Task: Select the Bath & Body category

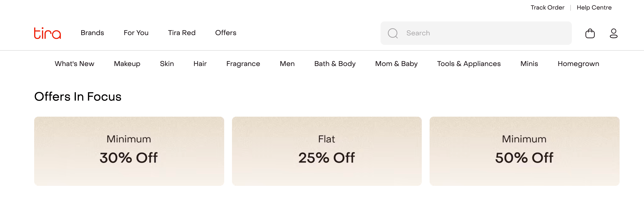Action: (335, 64)
